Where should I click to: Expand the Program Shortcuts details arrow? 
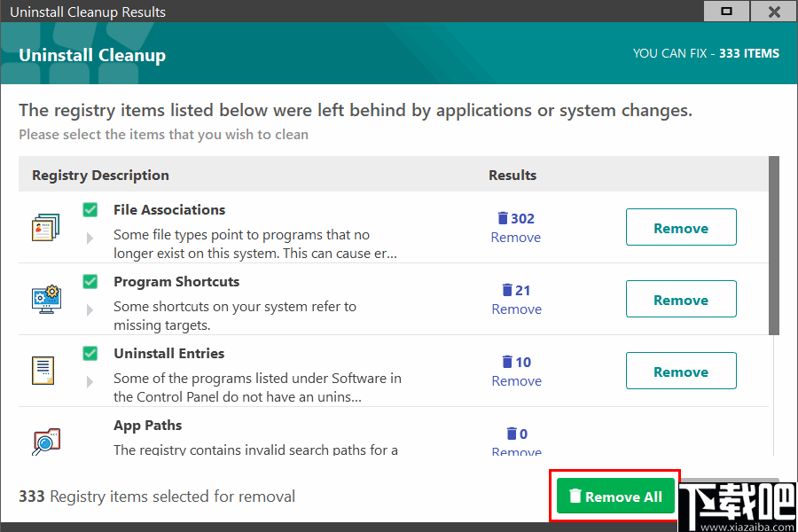pos(90,310)
